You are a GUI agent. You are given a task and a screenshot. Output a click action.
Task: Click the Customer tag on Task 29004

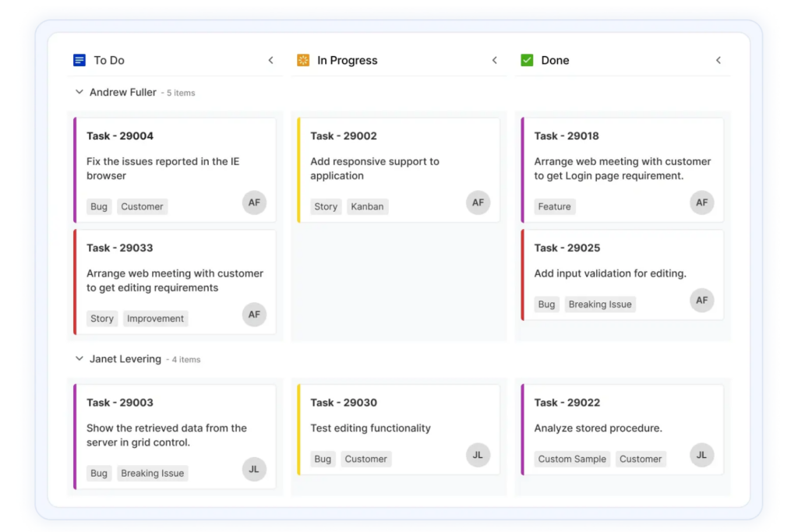142,206
